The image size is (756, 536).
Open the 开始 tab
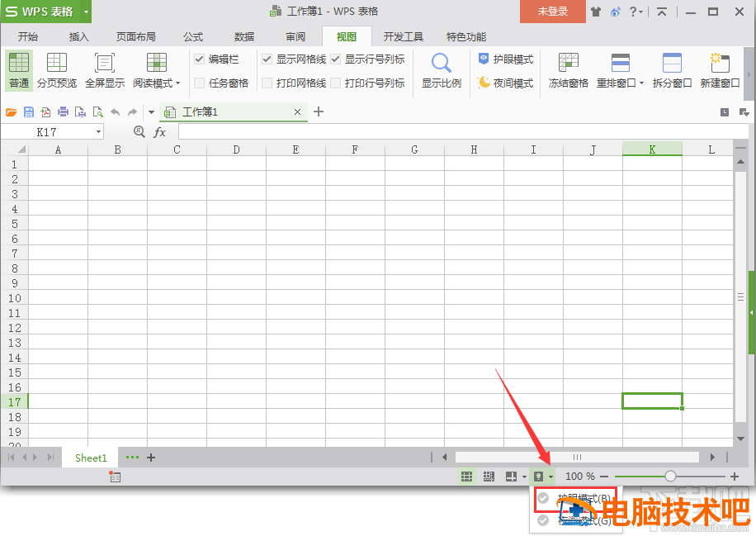(x=28, y=36)
